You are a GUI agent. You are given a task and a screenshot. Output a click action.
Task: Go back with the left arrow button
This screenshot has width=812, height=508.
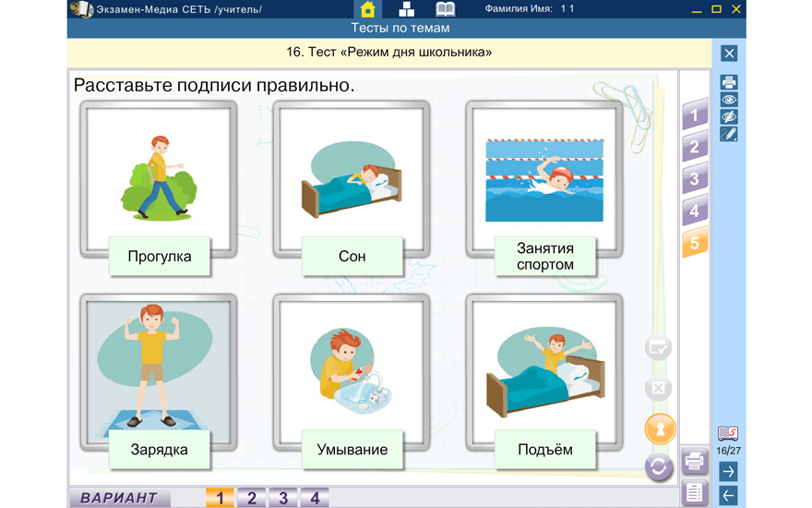click(728, 496)
